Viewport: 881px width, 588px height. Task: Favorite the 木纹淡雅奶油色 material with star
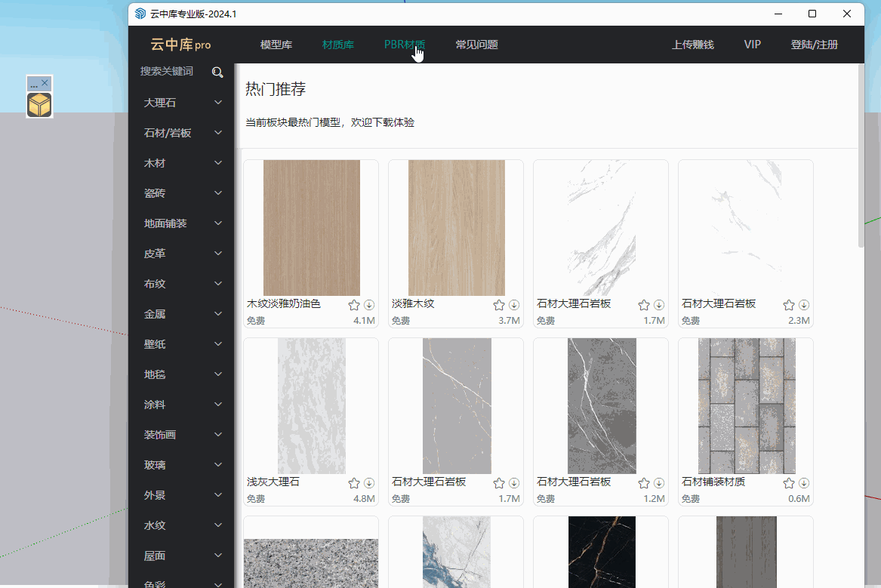tap(354, 305)
